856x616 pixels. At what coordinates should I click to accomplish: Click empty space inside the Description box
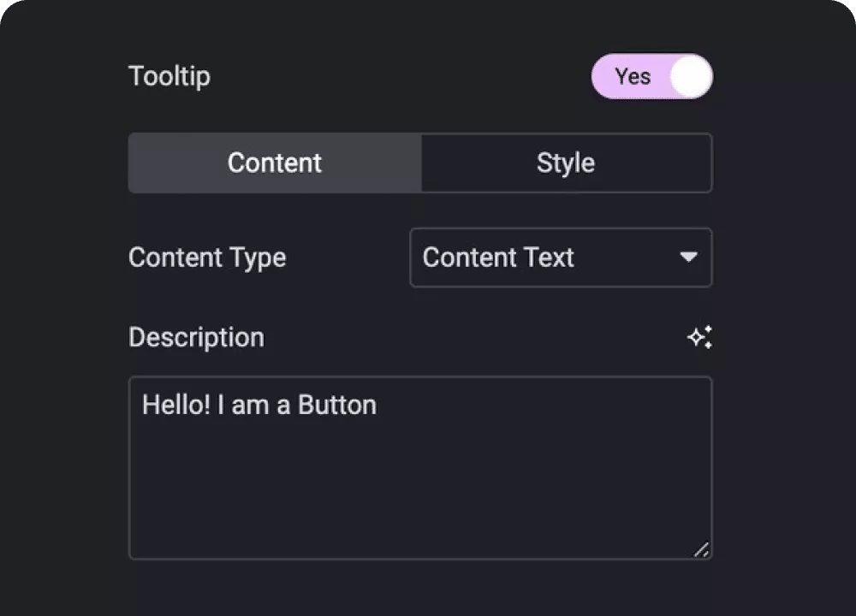420,491
